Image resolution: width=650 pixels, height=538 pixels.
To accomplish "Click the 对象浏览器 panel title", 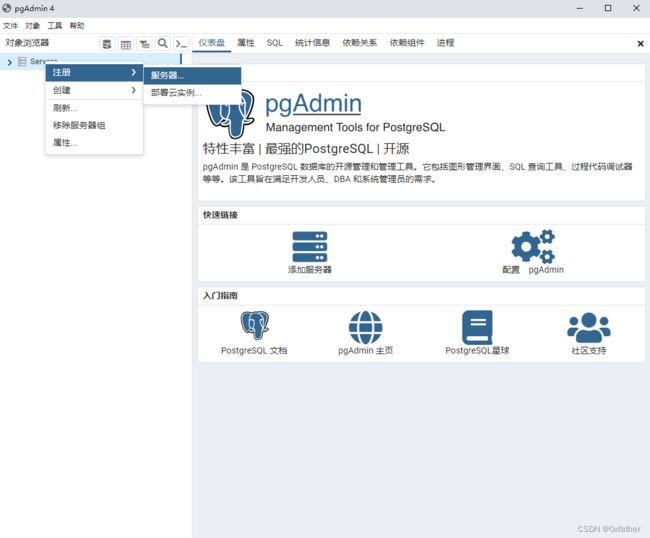I will click(x=27, y=43).
